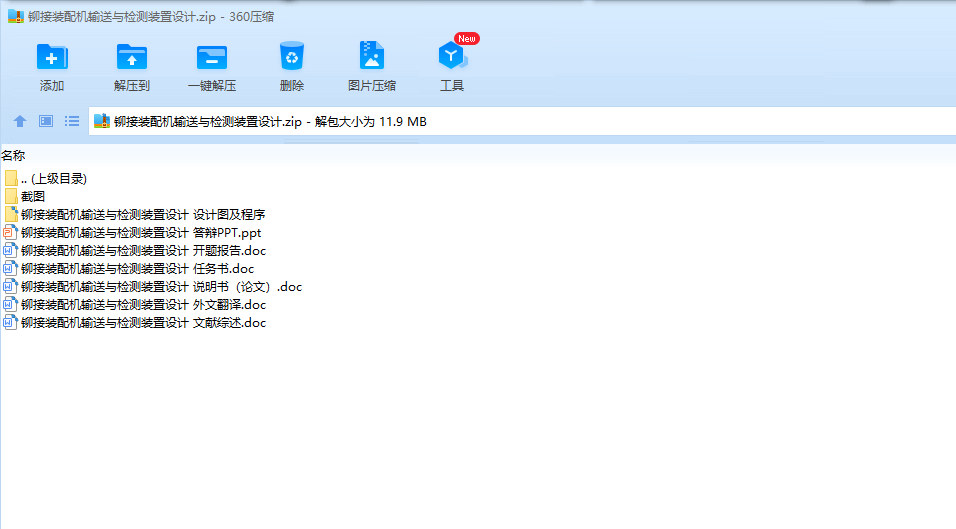Select the 任务书.doc file

tap(129, 269)
